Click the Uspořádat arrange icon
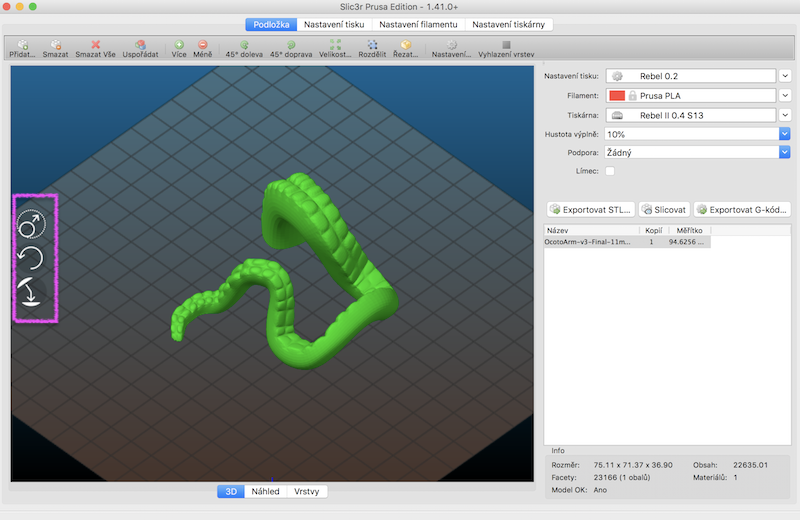This screenshot has height=520, width=800. pyautogui.click(x=140, y=45)
